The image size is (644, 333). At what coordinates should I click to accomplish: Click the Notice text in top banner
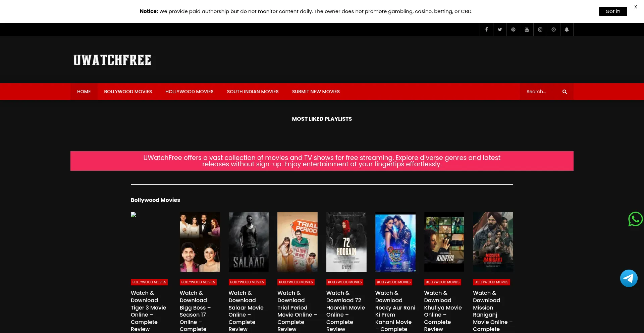pos(306,11)
